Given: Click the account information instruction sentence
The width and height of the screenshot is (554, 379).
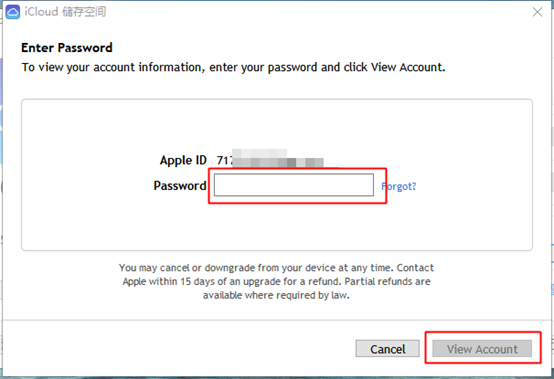Looking at the screenshot, I should (x=233, y=67).
